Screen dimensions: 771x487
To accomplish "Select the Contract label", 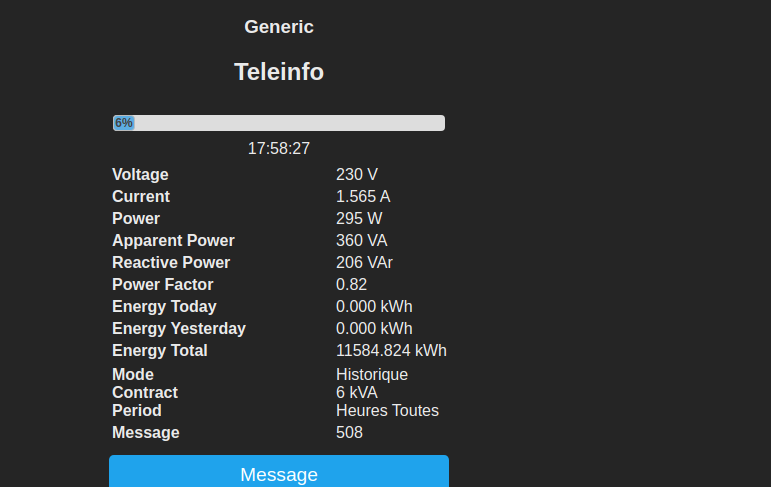I will (145, 393).
